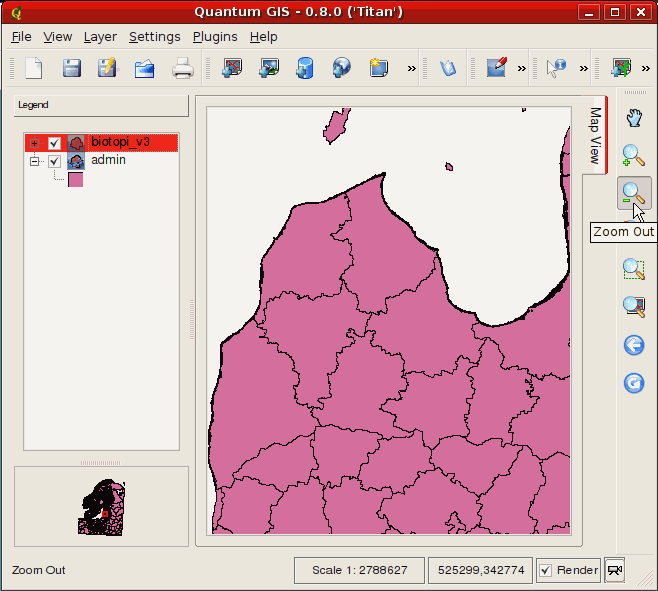Image resolution: width=658 pixels, height=591 pixels.
Task: Click the biotopi_v3 layer type icon
Action: 76,143
